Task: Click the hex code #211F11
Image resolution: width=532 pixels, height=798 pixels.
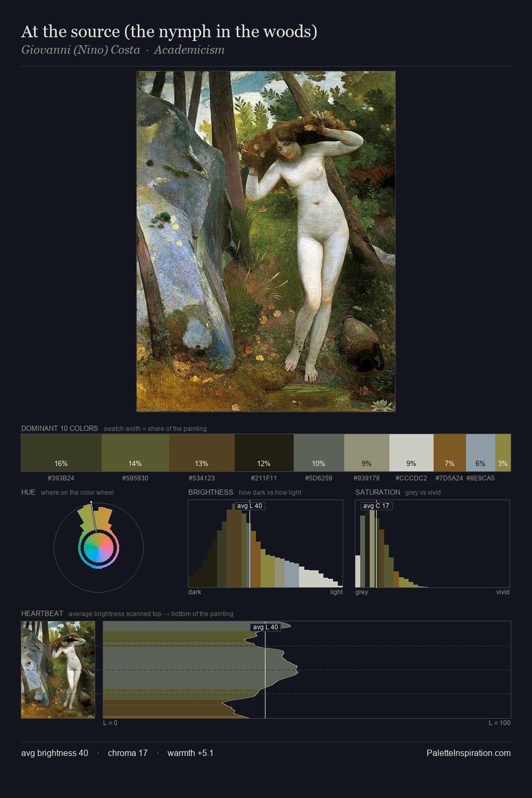Action: tap(264, 478)
